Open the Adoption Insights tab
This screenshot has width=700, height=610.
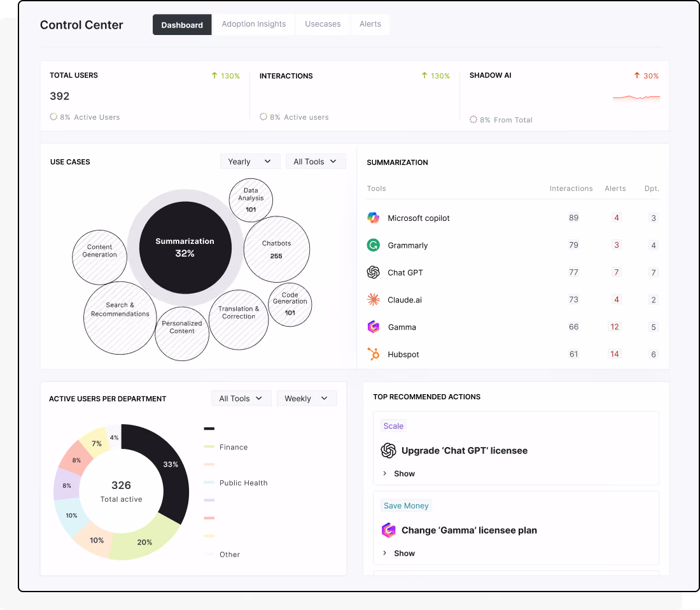pos(253,24)
